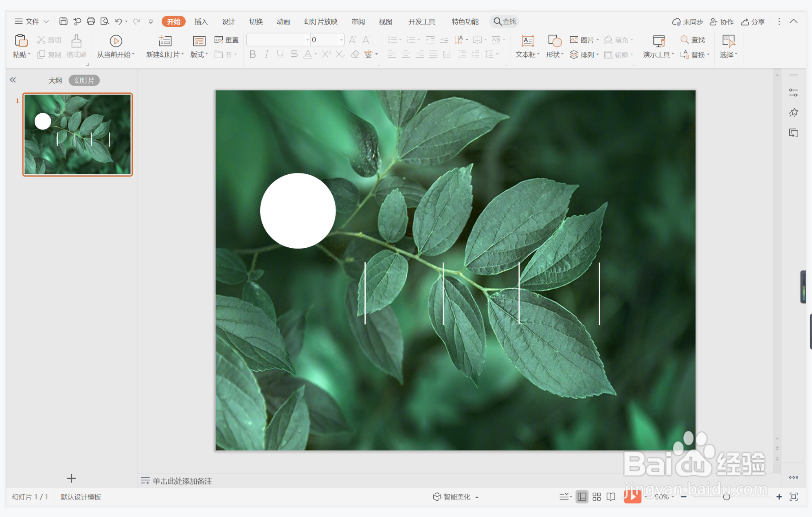Insert a text box using 文本框 icon
Screen dimensions: 812x517
point(527,41)
